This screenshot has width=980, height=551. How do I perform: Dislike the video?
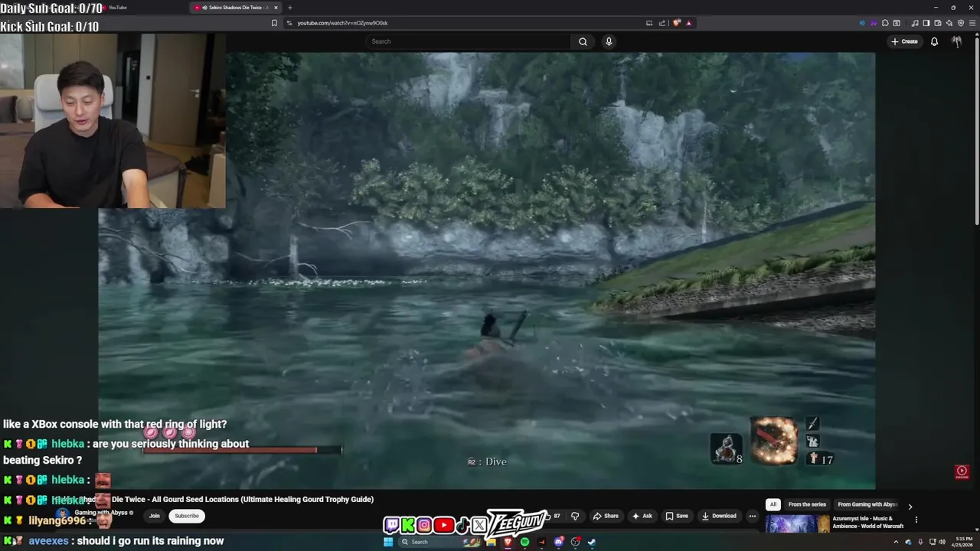(x=575, y=516)
